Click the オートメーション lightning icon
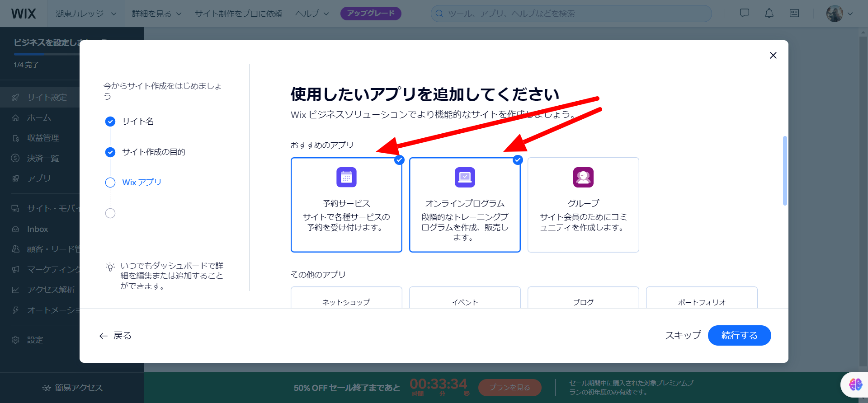This screenshot has height=403, width=868. (16, 310)
